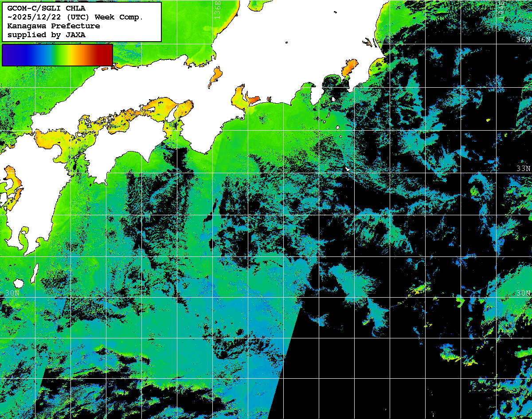
Task: Click the 2025/12/22 date line in the legend
Action: pos(75,17)
